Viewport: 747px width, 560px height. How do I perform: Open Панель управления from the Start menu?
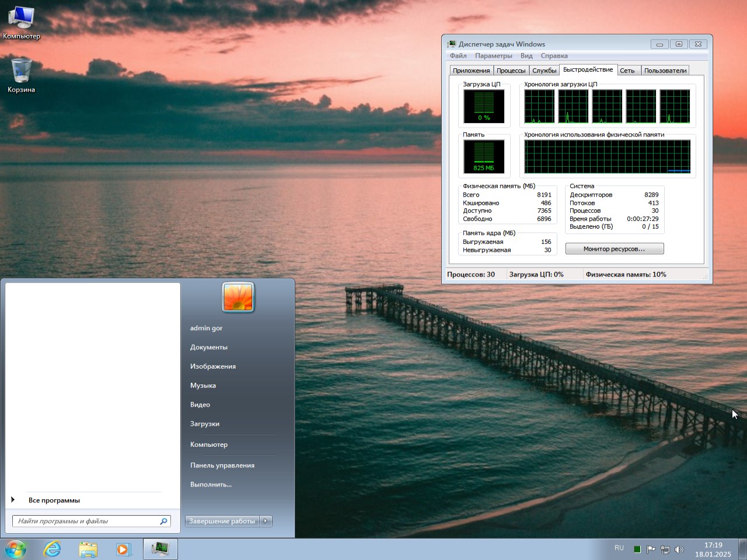tap(222, 465)
